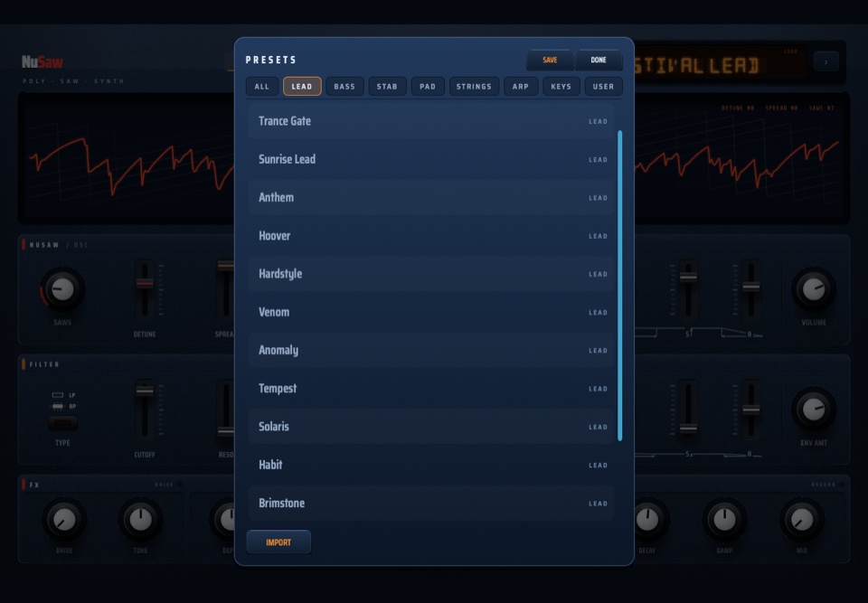Toggle the DRIVE enable LED in FX

[x=180, y=485]
